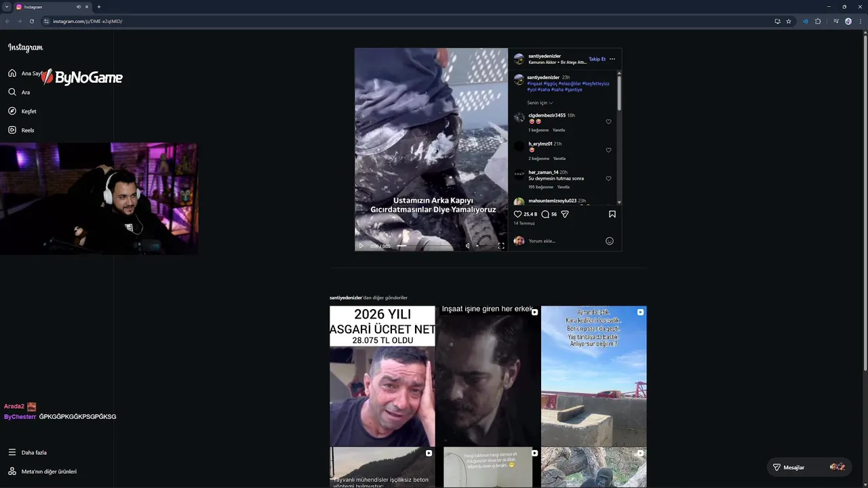Enter fullscreen for the video
Screen dimensions: 868x488
tap(501, 246)
